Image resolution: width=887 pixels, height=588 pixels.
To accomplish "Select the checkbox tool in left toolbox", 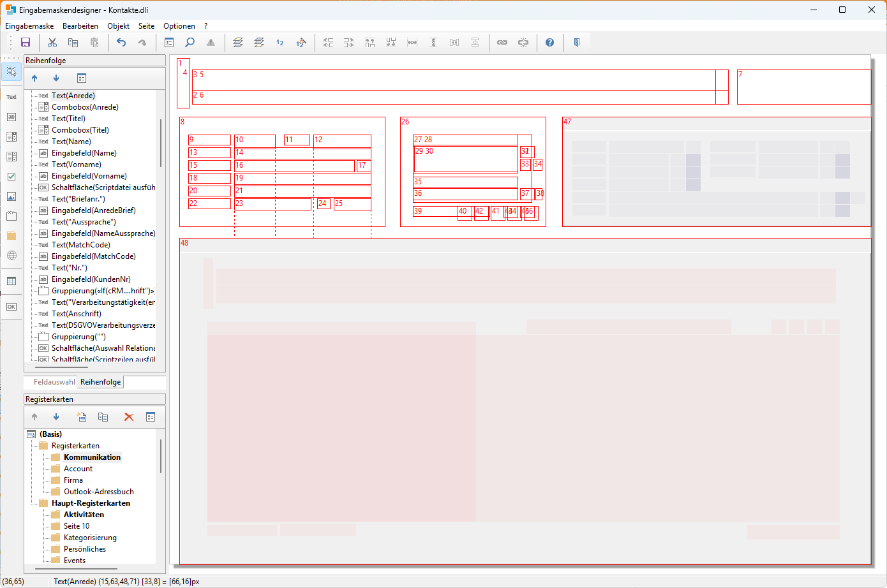I will (x=11, y=177).
